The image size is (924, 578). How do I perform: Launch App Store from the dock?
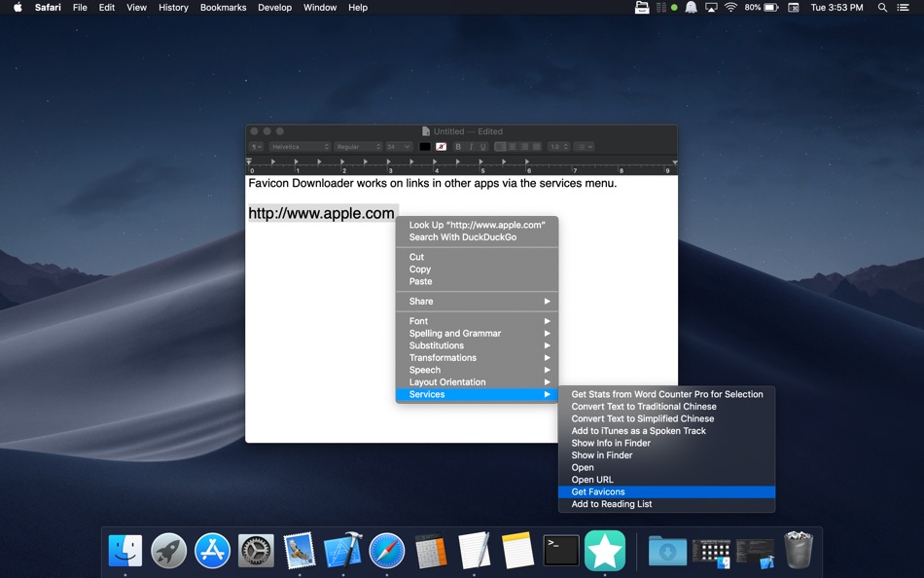click(212, 551)
